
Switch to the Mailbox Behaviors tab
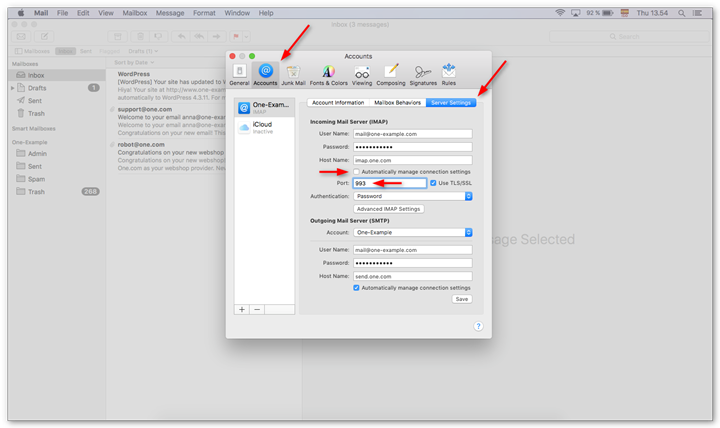398,102
